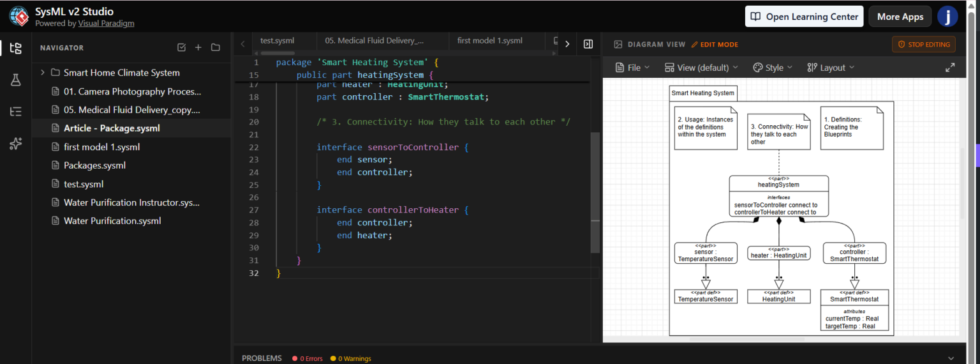This screenshot has height=364, width=980.
Task: Click the file icon beside test.sysml in Navigator
Action: point(55,184)
